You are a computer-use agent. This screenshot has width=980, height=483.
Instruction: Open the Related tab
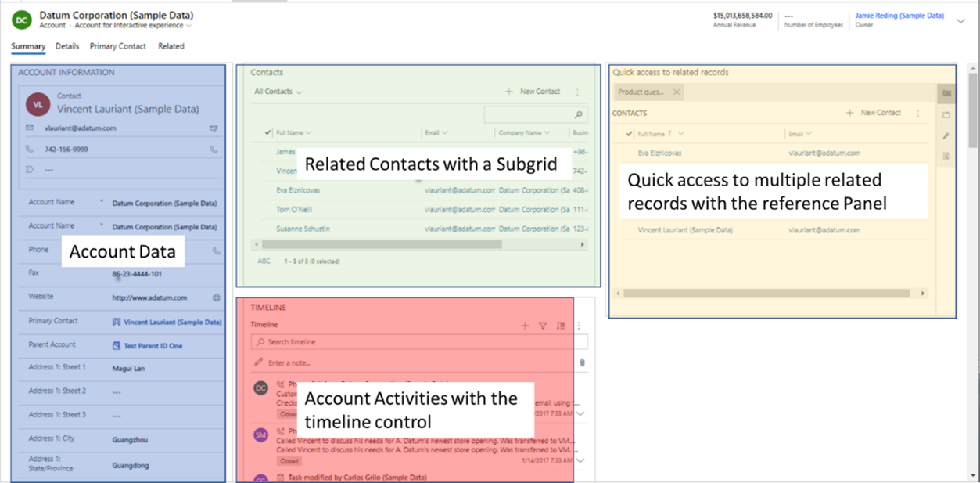[x=171, y=46]
